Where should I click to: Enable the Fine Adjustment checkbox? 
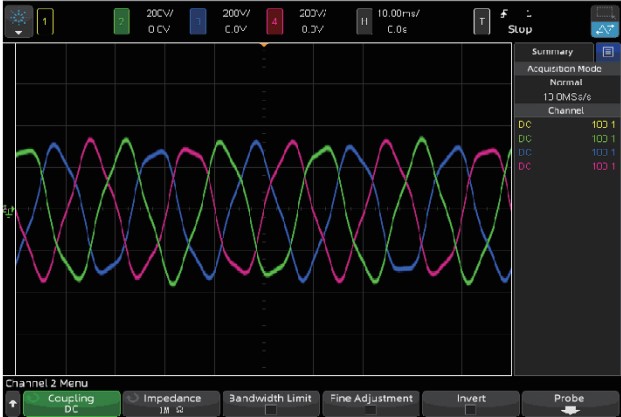coord(369,403)
